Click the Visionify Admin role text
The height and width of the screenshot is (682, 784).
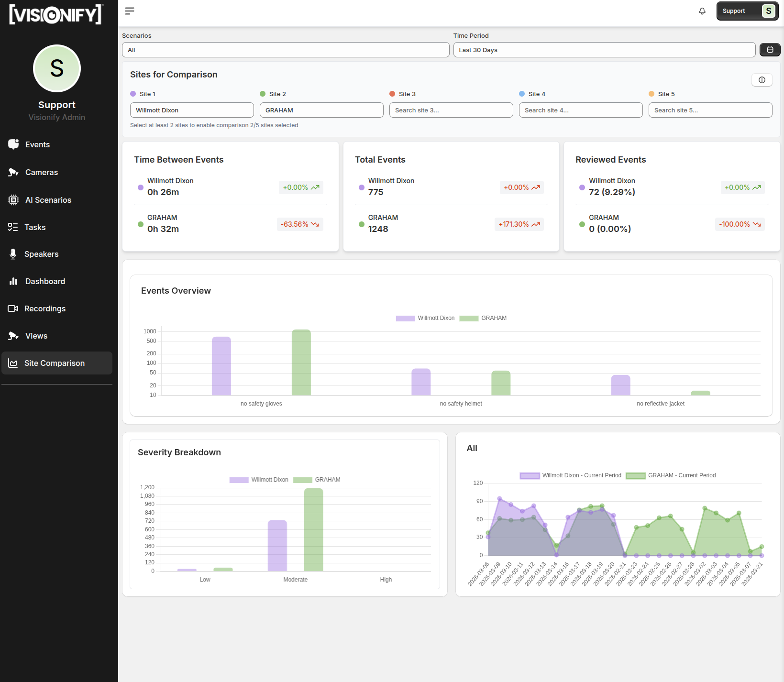[x=57, y=117]
